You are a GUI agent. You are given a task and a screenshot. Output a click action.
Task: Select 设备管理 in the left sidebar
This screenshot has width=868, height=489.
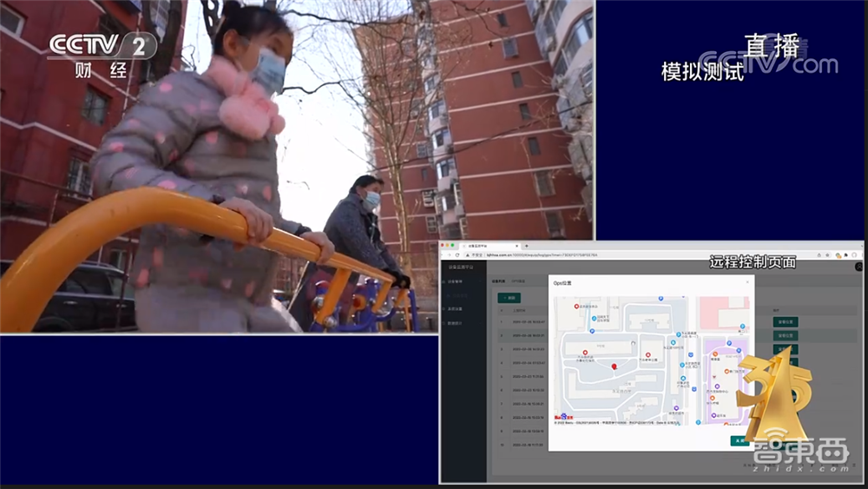(456, 282)
